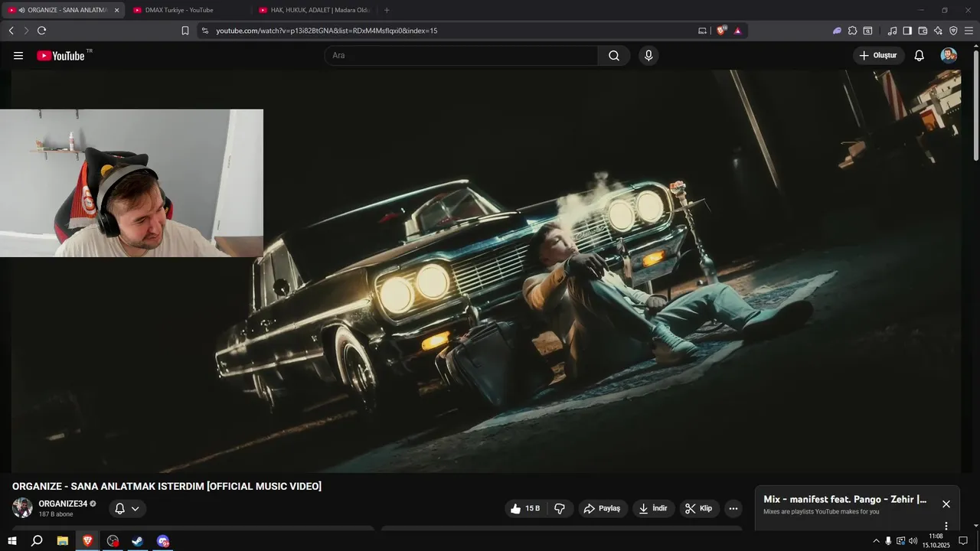Like the video with thumbs up
980x551 pixels.
[x=525, y=508]
